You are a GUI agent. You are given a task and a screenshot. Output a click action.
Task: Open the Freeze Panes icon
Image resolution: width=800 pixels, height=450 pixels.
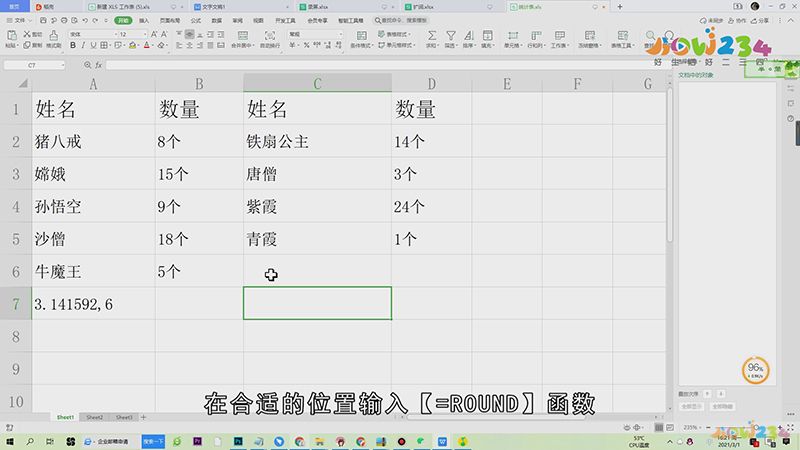point(590,36)
